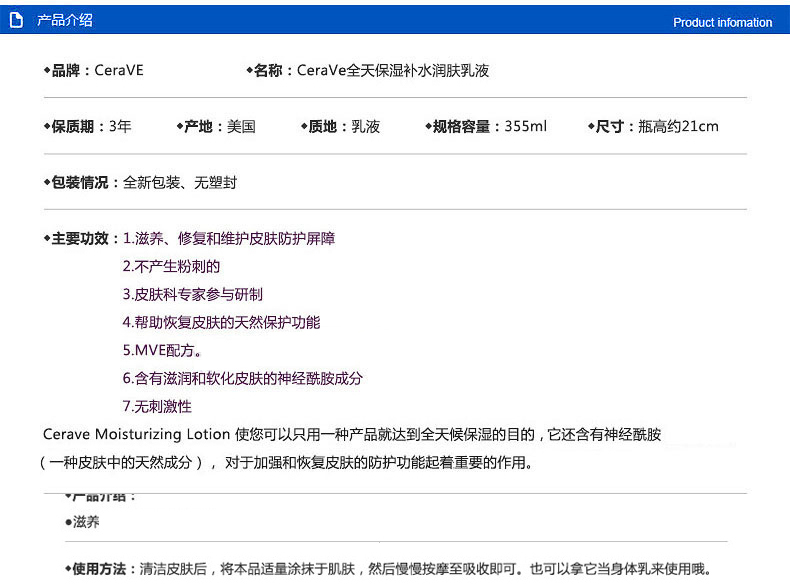
Task: Click the 包装情况：全新包装、无塑封 line
Action: click(141, 182)
